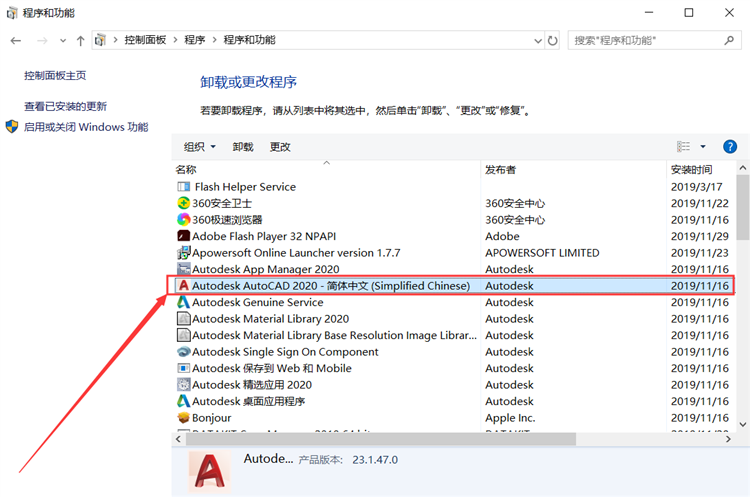Click install date 2019/11/29
750x497 pixels.
pyautogui.click(x=700, y=236)
